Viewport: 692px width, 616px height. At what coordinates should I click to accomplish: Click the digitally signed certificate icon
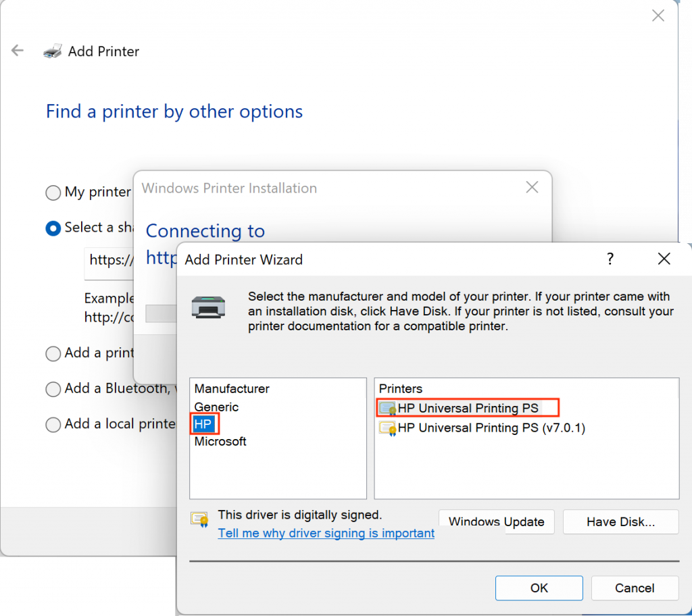click(199, 519)
